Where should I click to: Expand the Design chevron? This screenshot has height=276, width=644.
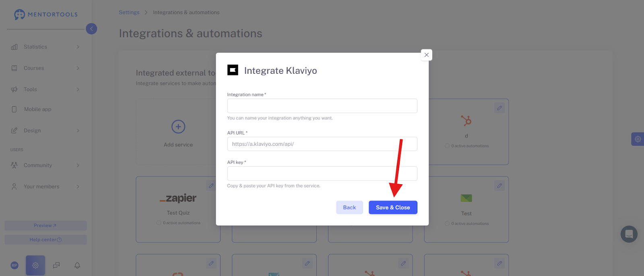(78, 131)
